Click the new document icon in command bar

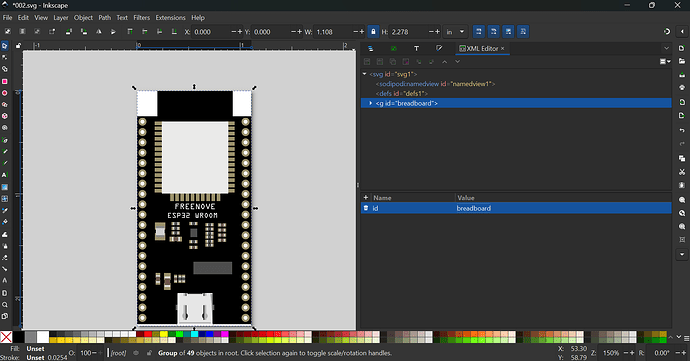[682, 48]
